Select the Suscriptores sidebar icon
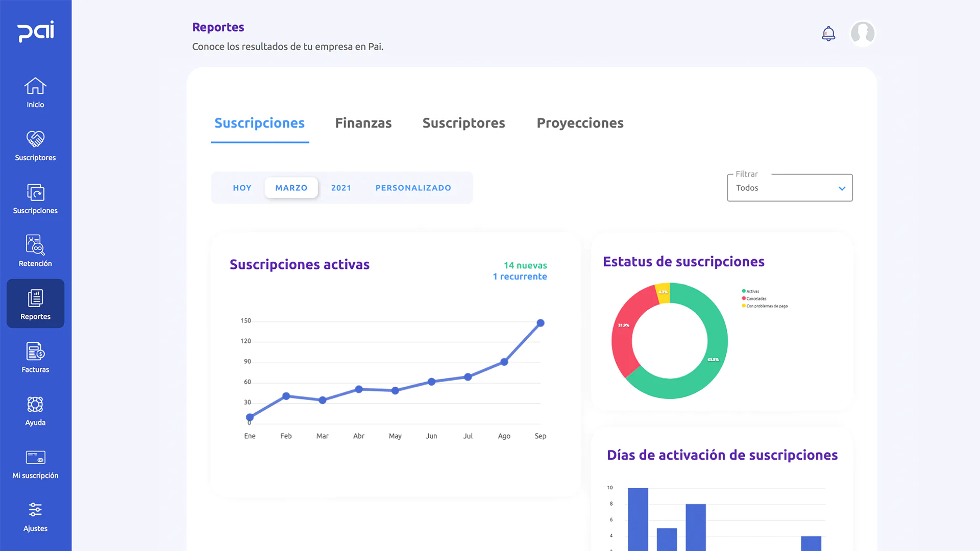 point(35,145)
